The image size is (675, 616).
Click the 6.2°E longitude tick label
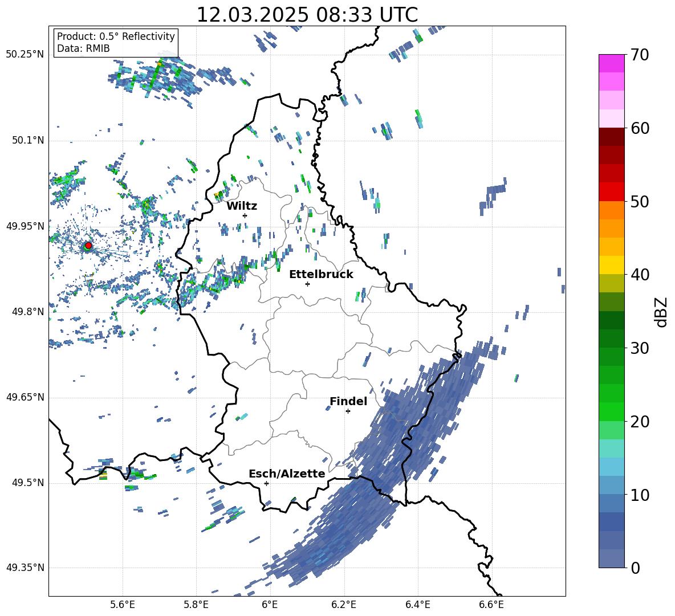click(x=344, y=605)
